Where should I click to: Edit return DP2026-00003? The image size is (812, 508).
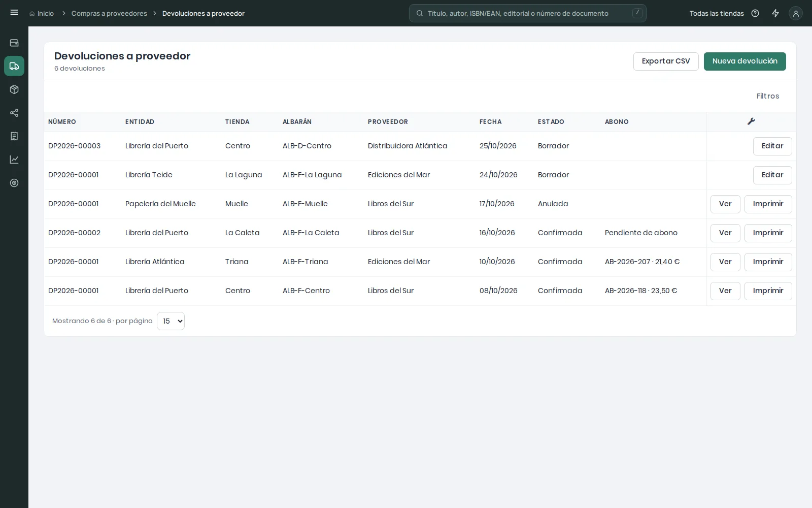pos(772,146)
